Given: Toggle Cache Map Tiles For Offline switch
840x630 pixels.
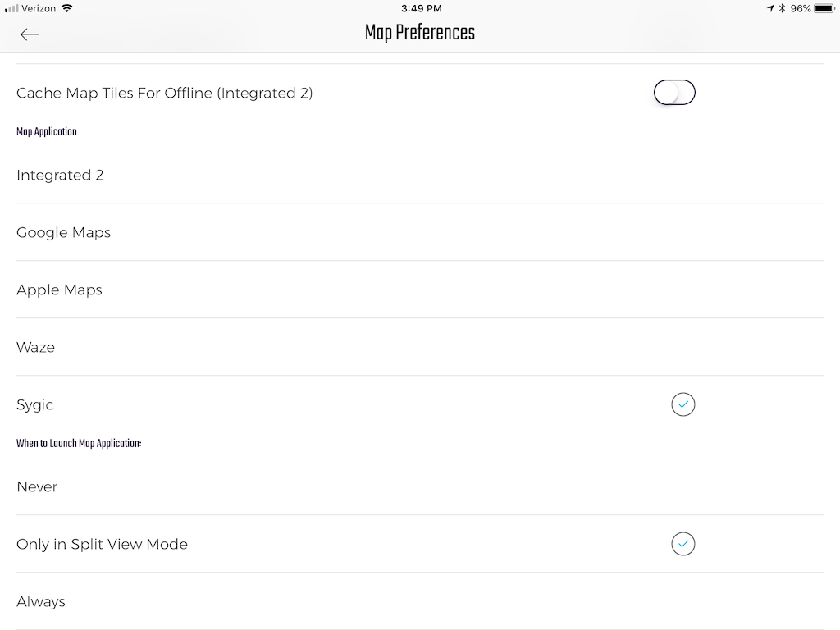Looking at the screenshot, I should tap(674, 93).
